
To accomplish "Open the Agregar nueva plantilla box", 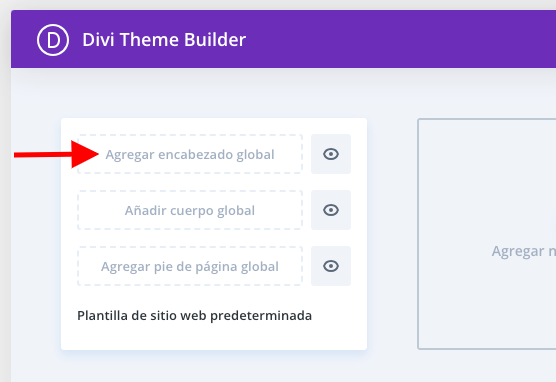I will coord(487,234).
